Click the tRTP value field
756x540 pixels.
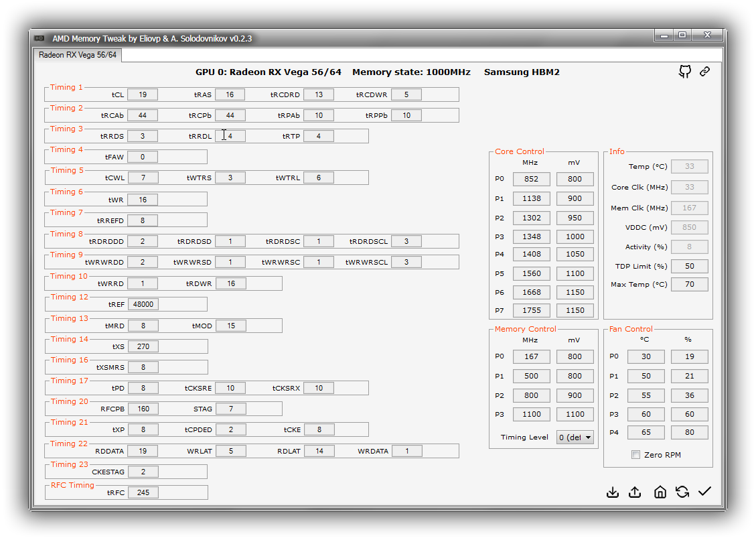(x=319, y=136)
